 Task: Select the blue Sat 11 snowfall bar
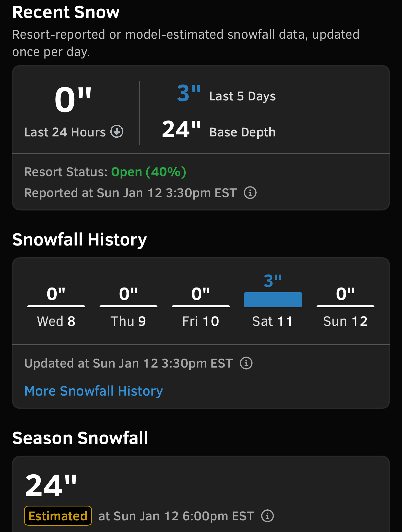click(273, 300)
